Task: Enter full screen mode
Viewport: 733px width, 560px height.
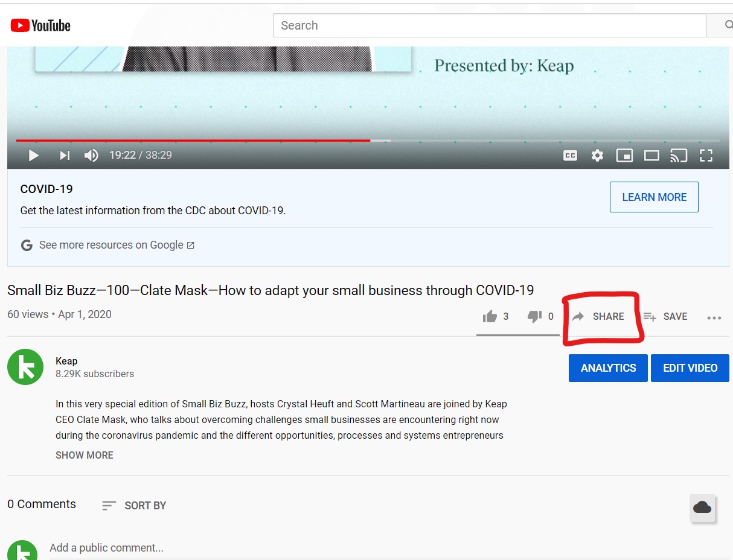Action: [706, 155]
